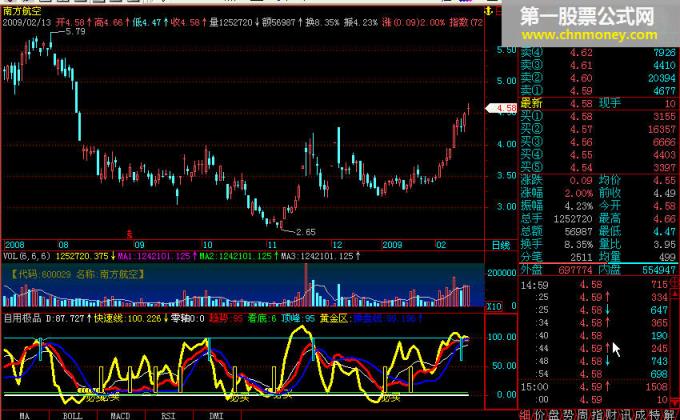Click the 最低 value 4.47
Viewport: 680px width, 420px height.
tap(664, 232)
